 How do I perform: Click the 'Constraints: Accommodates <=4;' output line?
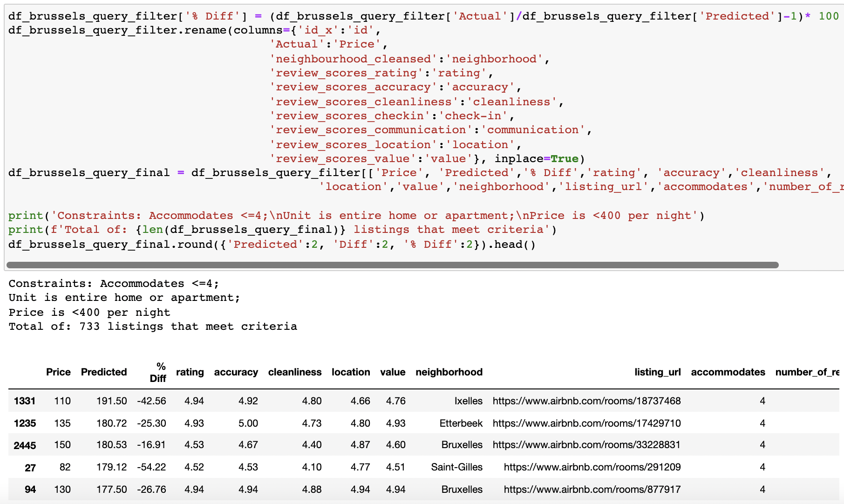click(114, 284)
